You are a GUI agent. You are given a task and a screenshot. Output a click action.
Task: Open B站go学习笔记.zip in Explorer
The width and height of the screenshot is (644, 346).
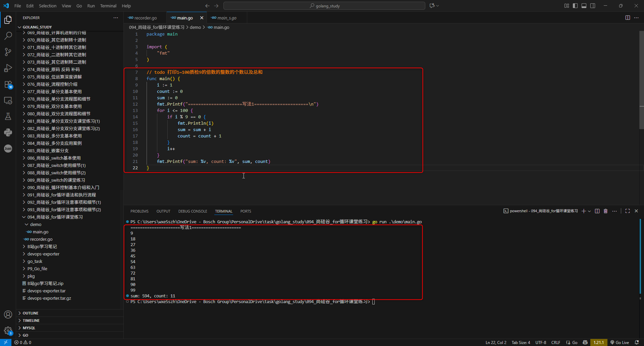(x=45, y=283)
